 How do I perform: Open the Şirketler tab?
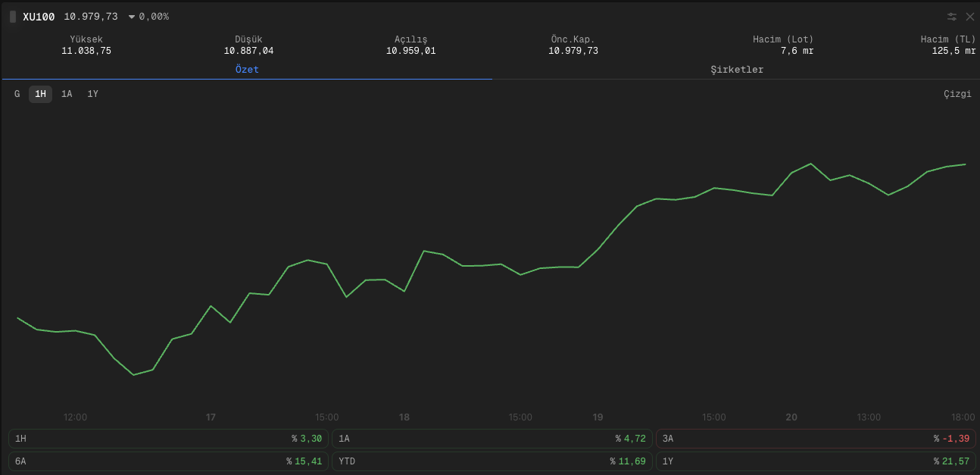[x=736, y=70]
